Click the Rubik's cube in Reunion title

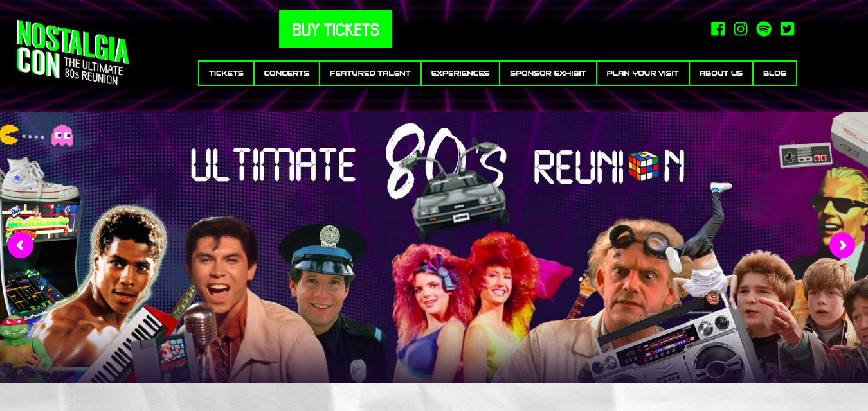click(645, 166)
